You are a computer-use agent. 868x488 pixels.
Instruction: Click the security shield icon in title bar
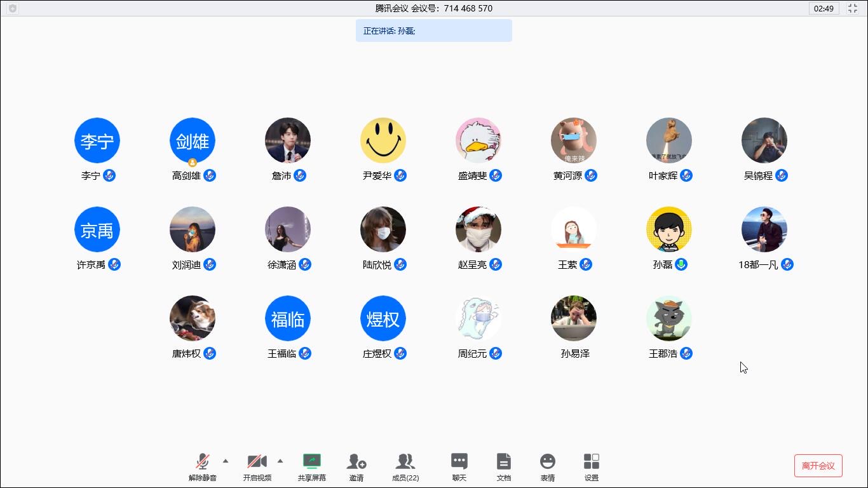[x=13, y=8]
